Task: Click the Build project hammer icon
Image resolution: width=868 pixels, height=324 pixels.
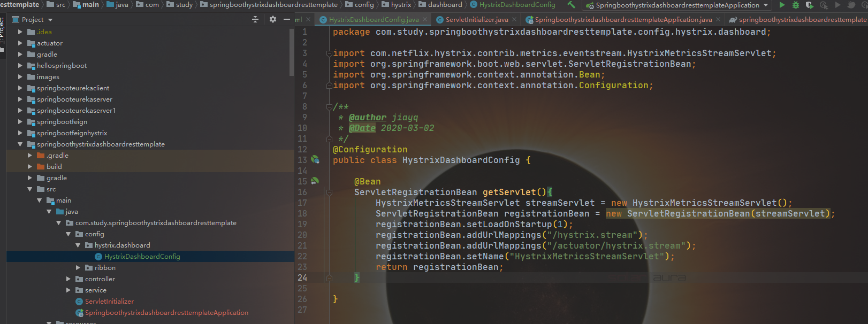Action: pyautogui.click(x=572, y=5)
